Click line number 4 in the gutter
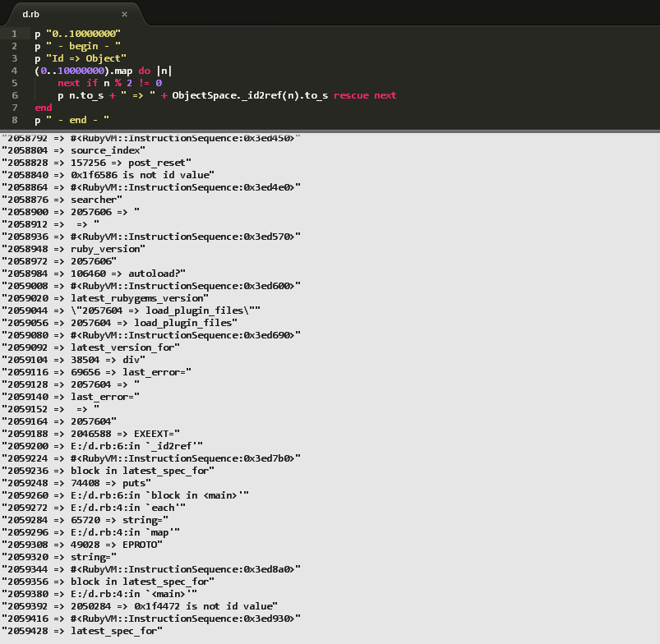 coord(14,71)
